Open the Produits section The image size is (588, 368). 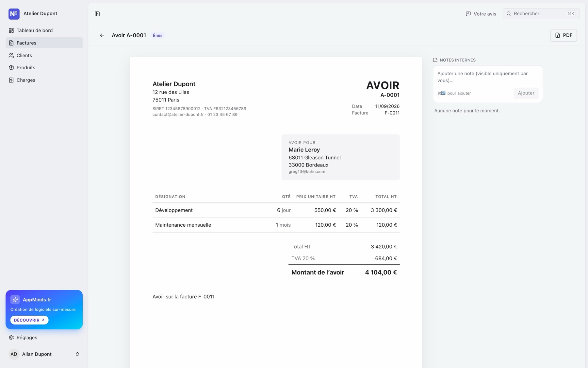pyautogui.click(x=44, y=68)
